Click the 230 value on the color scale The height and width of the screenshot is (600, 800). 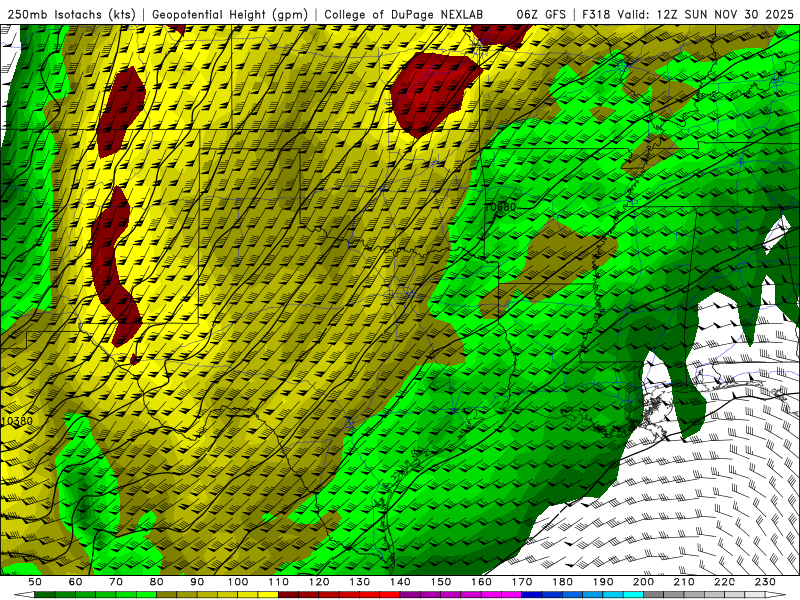click(x=765, y=582)
